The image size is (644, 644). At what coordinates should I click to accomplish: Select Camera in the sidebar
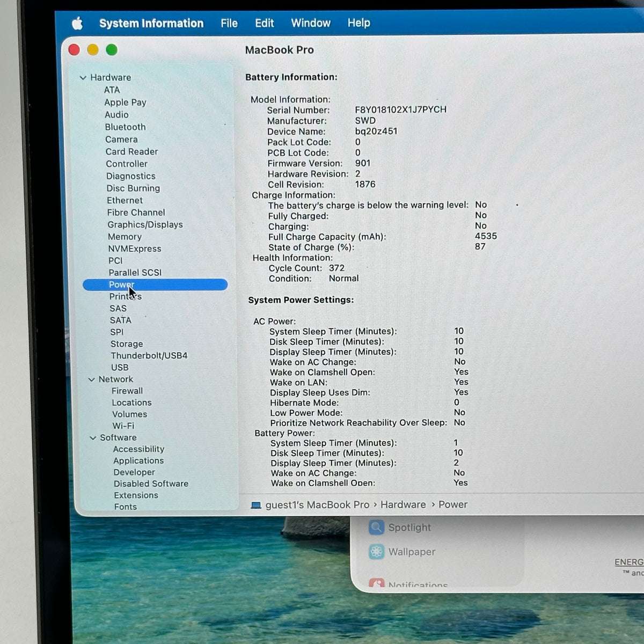121,140
